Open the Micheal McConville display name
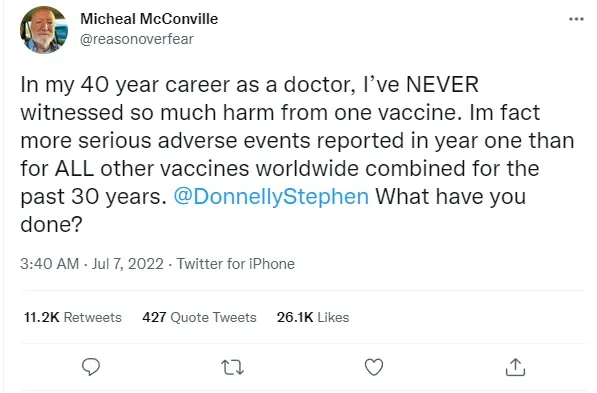This screenshot has height=393, width=597. coord(149,19)
